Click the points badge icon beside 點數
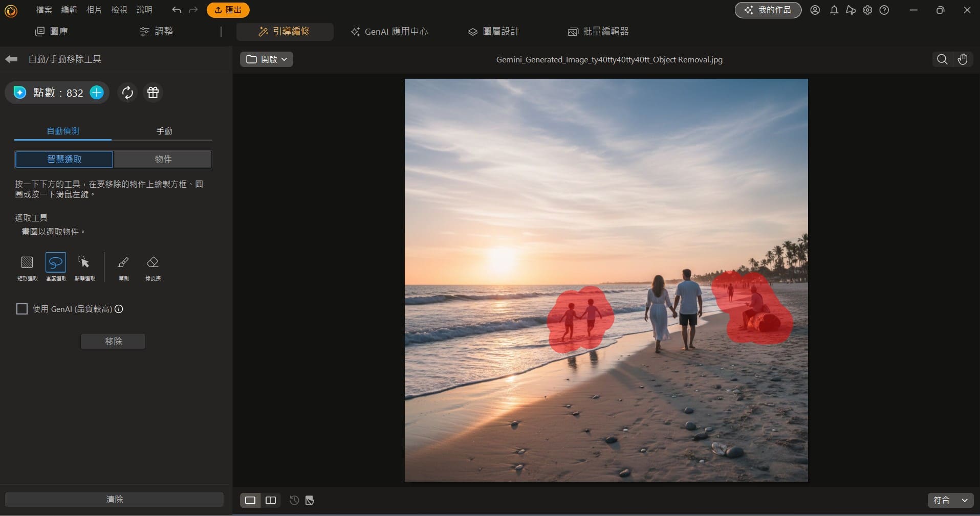980x516 pixels. (x=20, y=93)
